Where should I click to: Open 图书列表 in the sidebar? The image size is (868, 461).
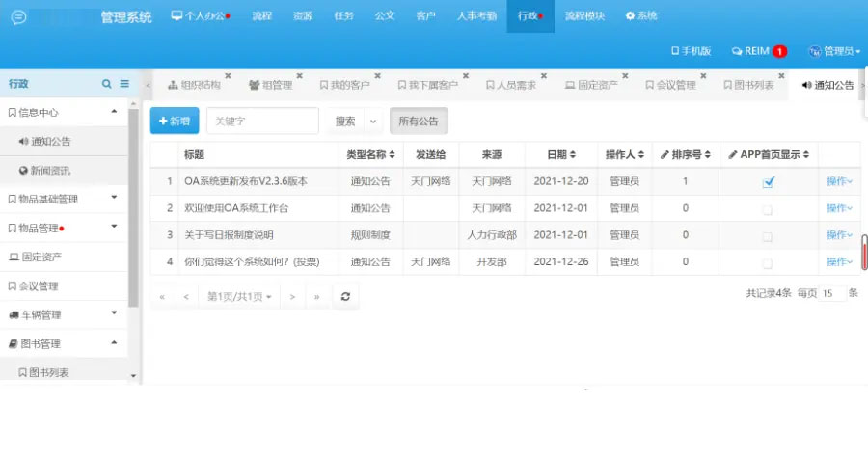pyautogui.click(x=64, y=372)
